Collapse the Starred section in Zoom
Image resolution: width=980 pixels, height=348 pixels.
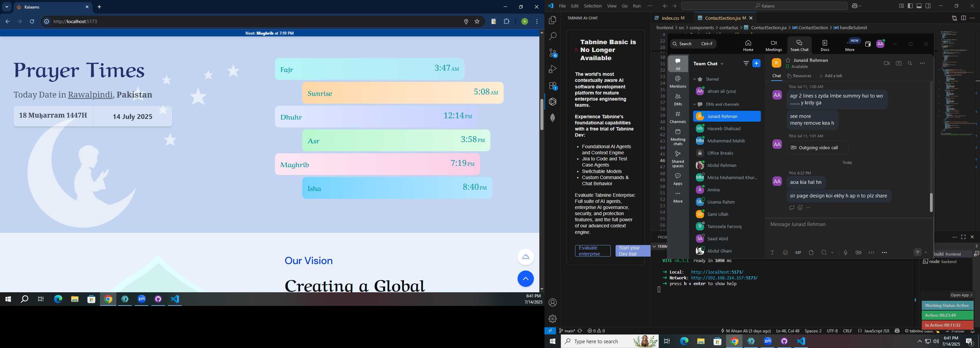coord(694,80)
